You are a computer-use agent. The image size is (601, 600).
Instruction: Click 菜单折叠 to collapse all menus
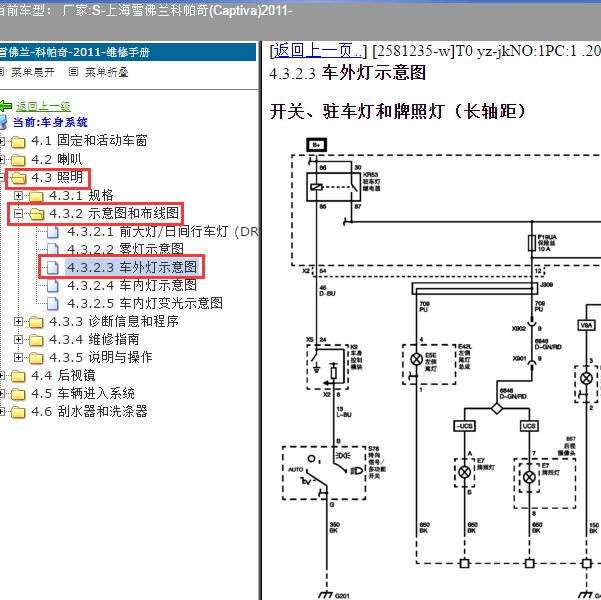(107, 72)
